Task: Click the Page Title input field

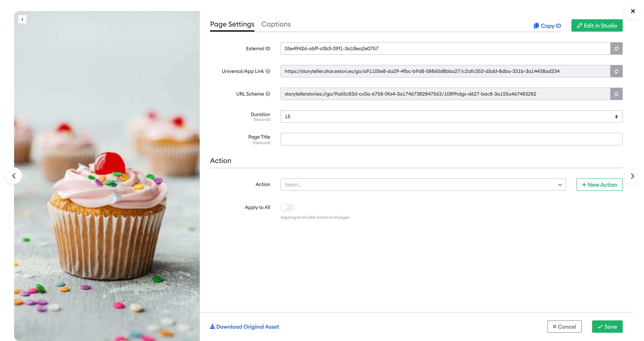Action: point(451,139)
